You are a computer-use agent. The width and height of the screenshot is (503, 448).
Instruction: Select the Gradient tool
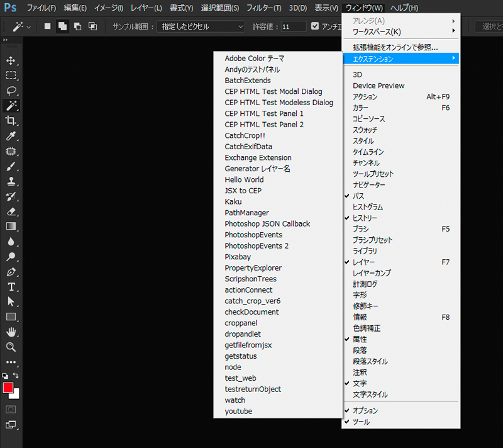(x=11, y=227)
